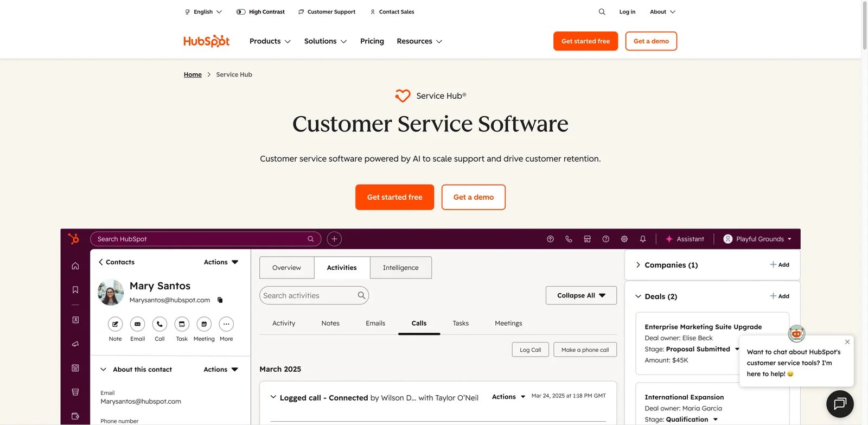Select the Emails activity tab

tap(375, 323)
